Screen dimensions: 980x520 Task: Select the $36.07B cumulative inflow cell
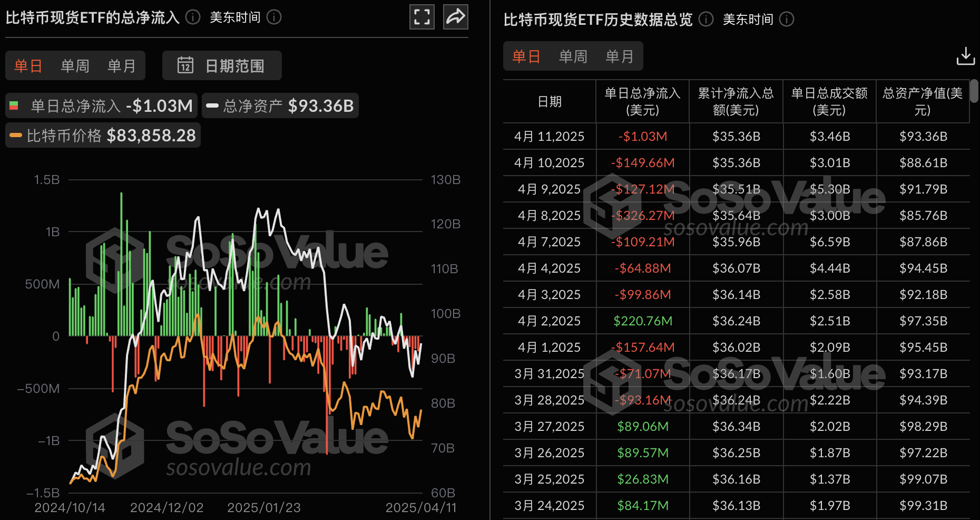(x=736, y=268)
